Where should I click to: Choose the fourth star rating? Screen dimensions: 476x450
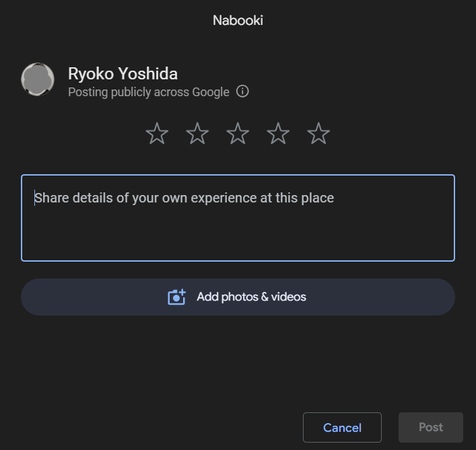click(x=278, y=133)
